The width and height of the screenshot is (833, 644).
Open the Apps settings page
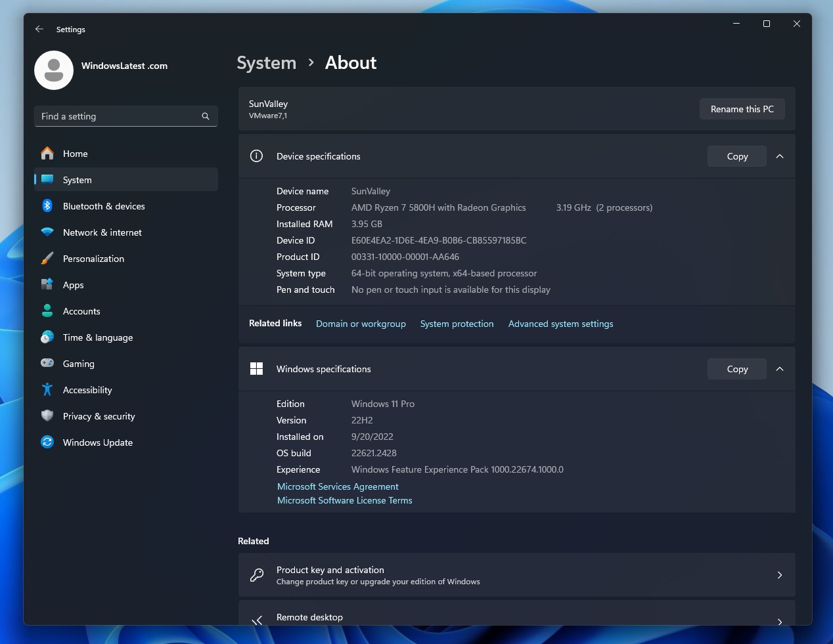click(126, 284)
